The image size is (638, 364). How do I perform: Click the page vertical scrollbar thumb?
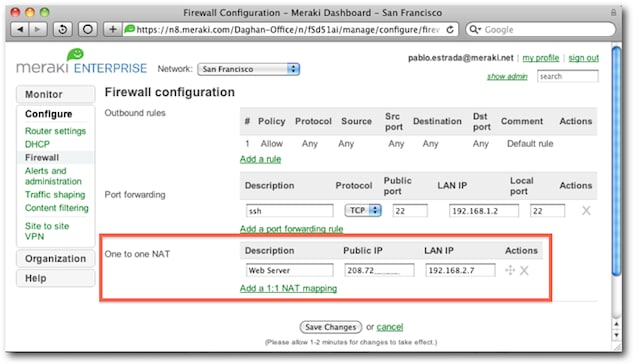616,161
